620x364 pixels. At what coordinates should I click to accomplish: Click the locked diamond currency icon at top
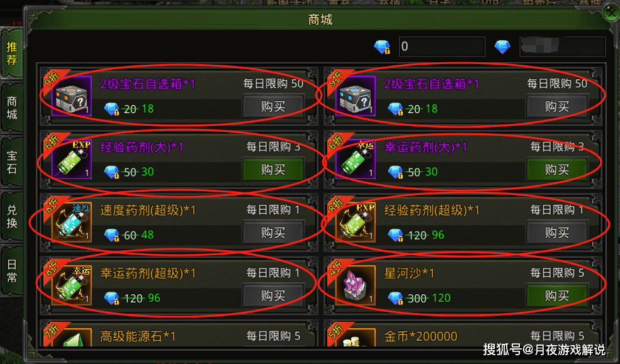(382, 47)
